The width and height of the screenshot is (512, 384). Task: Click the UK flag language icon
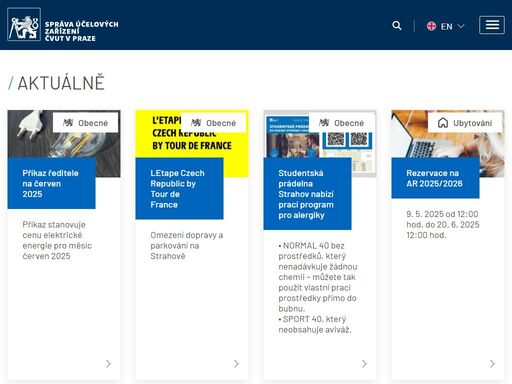tap(431, 26)
